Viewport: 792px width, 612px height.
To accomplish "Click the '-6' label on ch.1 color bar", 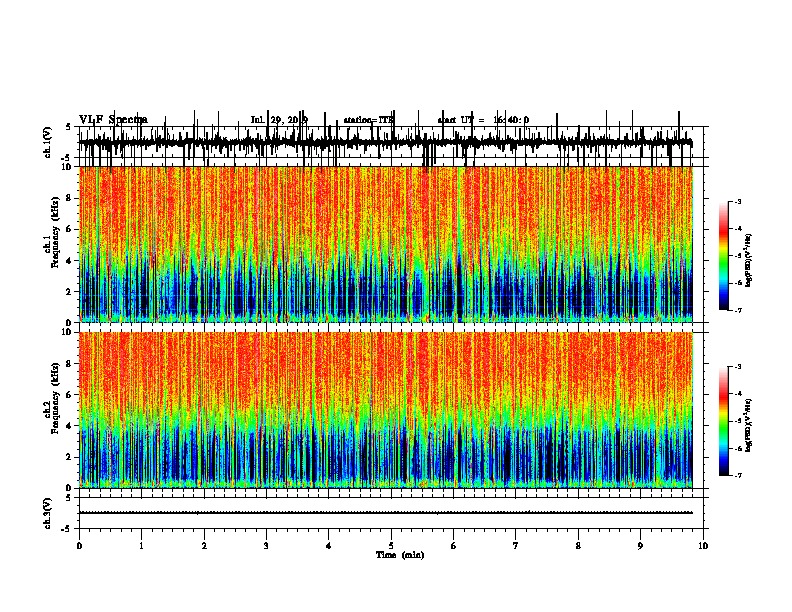I will [x=738, y=283].
